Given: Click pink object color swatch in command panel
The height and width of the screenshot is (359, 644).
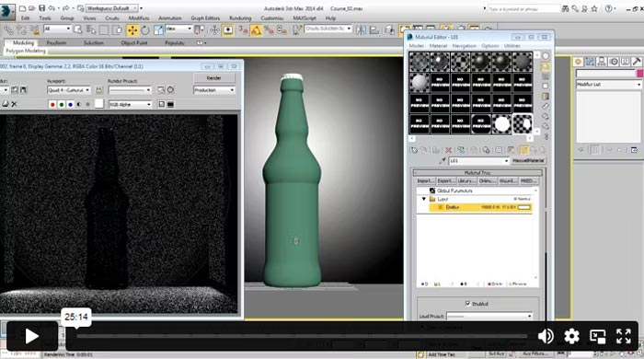Looking at the screenshot, I should pos(639,73).
